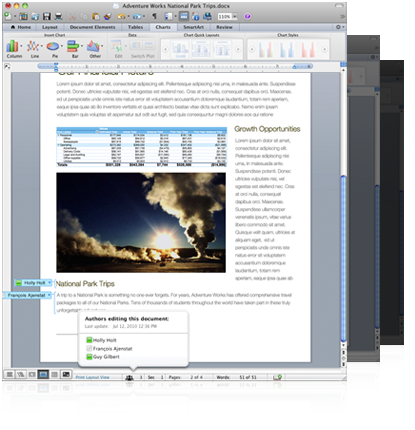This screenshot has width=415, height=430.
Task: Click the Paste clipboard icon
Action: (x=96, y=16)
